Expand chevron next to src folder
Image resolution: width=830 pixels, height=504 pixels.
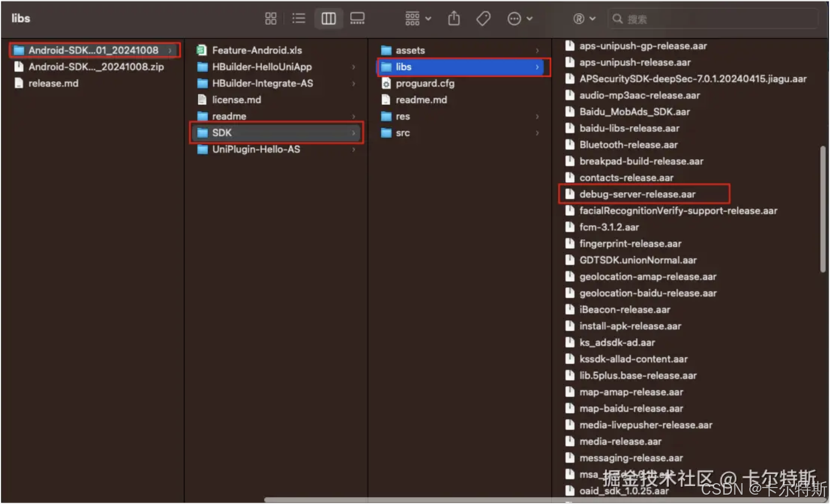coord(537,133)
